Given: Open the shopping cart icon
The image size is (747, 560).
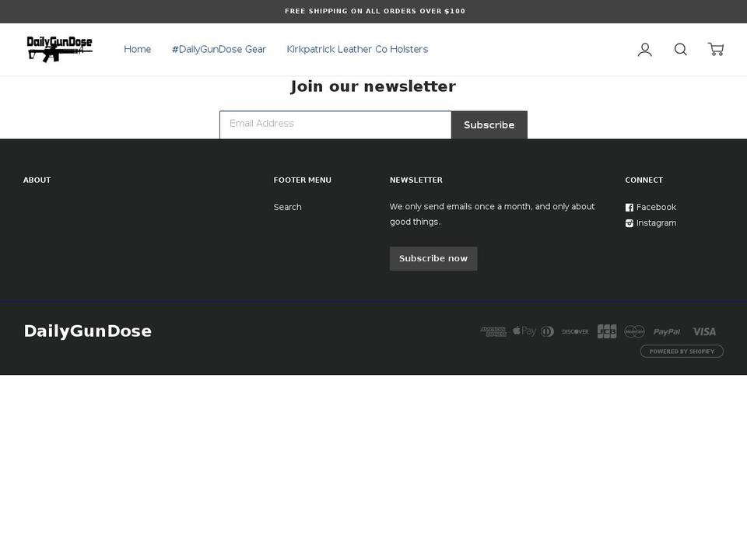Looking at the screenshot, I should click(x=716, y=49).
